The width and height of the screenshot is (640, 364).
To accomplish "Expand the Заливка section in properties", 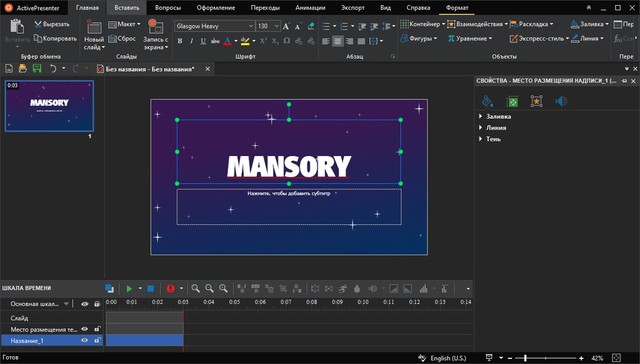I will (x=480, y=116).
